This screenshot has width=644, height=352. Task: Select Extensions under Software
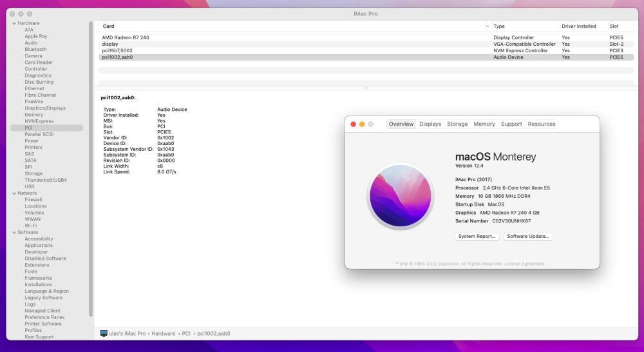(37, 265)
